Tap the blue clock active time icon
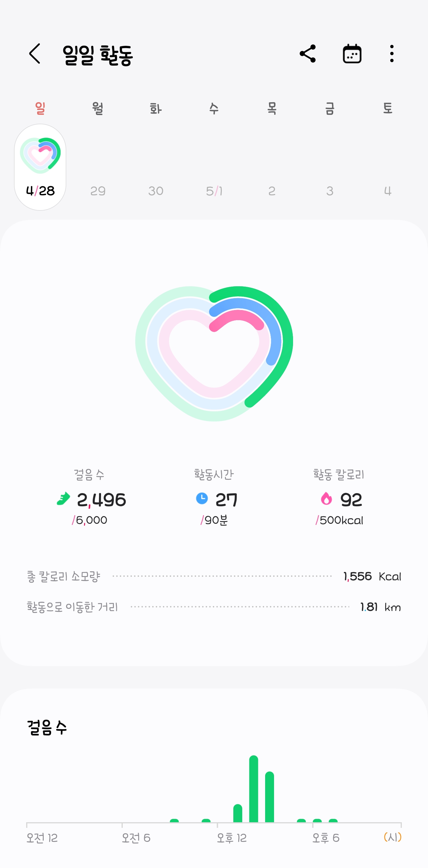 point(202,499)
